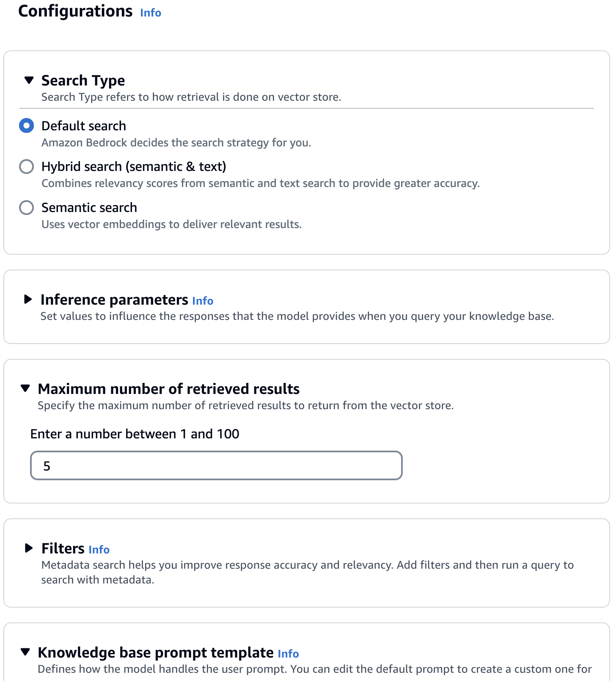Click the Hybrid search (semantic & text) label

point(134,167)
